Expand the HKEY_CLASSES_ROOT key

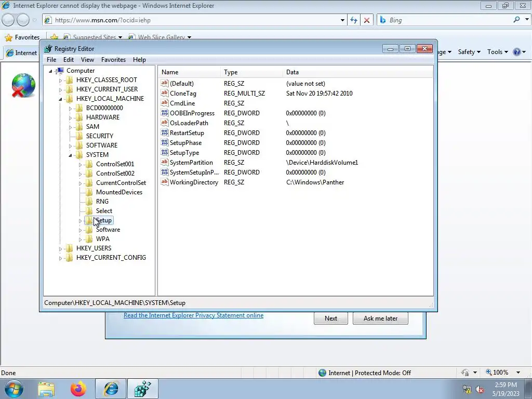point(60,81)
